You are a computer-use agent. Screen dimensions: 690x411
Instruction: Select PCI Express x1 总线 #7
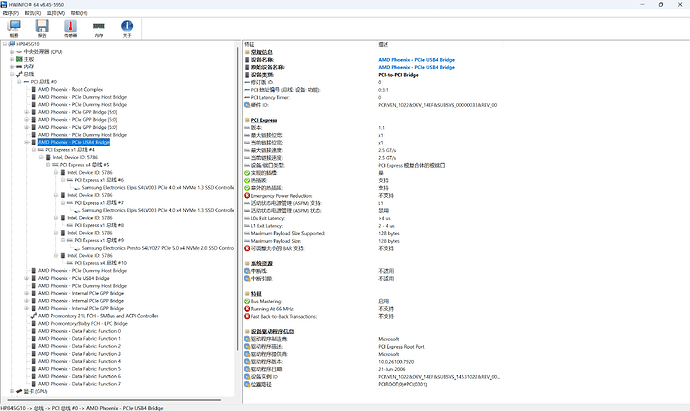(99, 203)
